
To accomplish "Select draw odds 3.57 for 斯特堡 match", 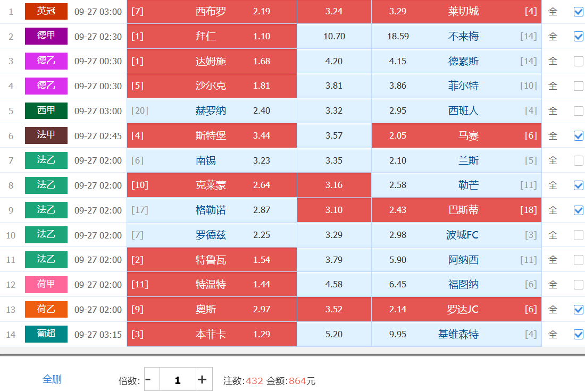I will [334, 135].
